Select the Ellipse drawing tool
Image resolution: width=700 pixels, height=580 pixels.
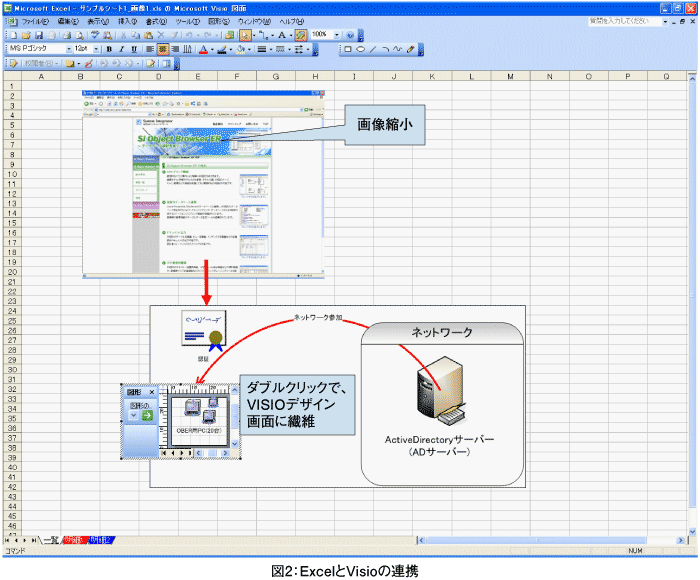[x=360, y=50]
